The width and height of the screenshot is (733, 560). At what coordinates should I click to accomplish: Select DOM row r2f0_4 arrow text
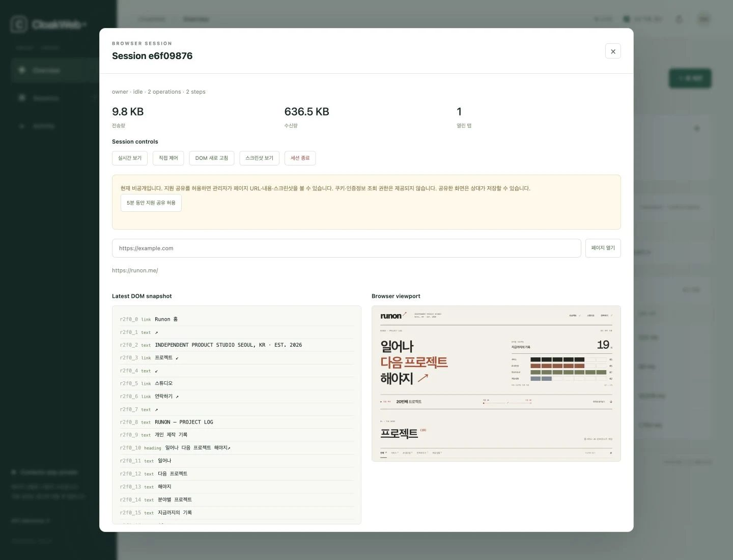pos(237,371)
